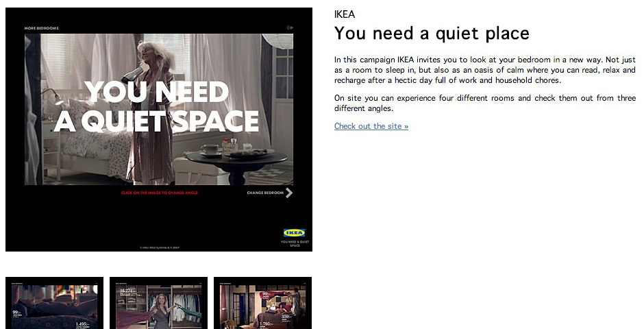Viewport: 644px width, 329px height.
Task: Click the paragraph starting 'In this campaign IKEA invites'
Action: click(x=485, y=70)
